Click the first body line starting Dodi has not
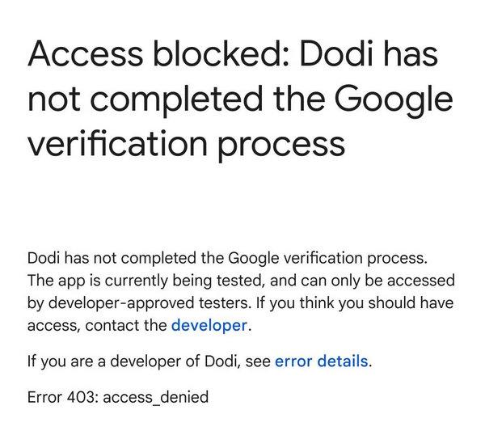Screen dimensions: 485x448 tap(228, 258)
